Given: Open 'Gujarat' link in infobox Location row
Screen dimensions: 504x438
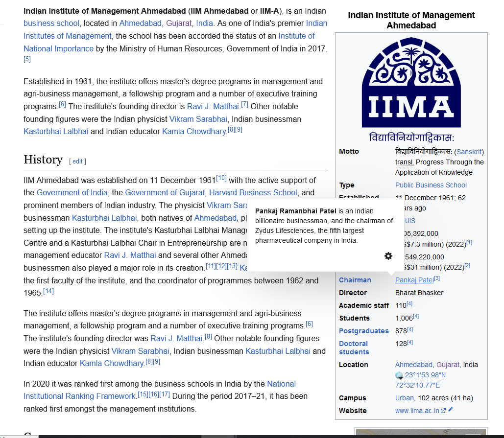Looking at the screenshot, I should (448, 365).
